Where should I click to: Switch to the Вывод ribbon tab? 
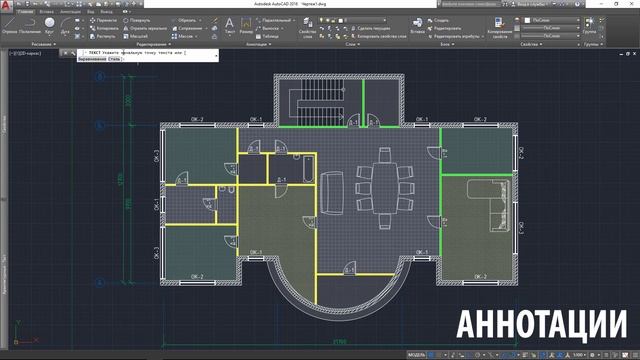(x=106, y=12)
